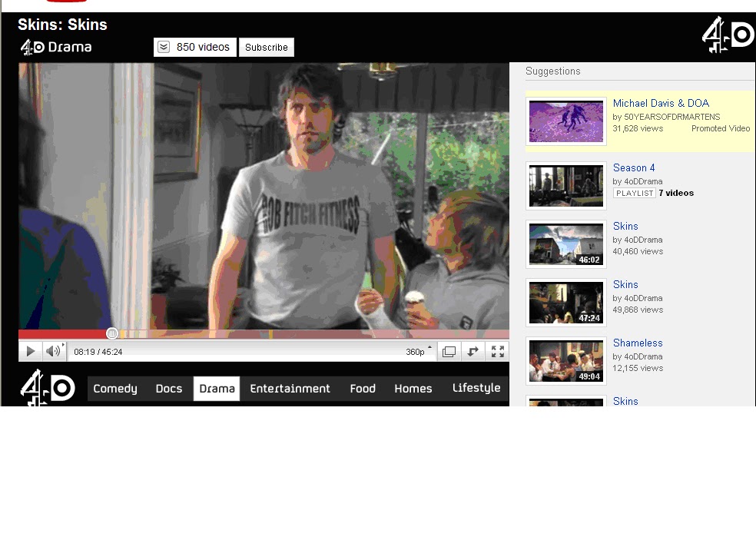Toggle the expand player size icon
The width and height of the screenshot is (756, 550).
pos(473,352)
